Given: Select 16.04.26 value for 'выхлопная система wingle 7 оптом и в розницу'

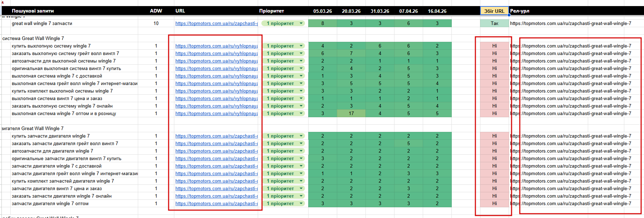Looking at the screenshot, I should click(437, 113).
